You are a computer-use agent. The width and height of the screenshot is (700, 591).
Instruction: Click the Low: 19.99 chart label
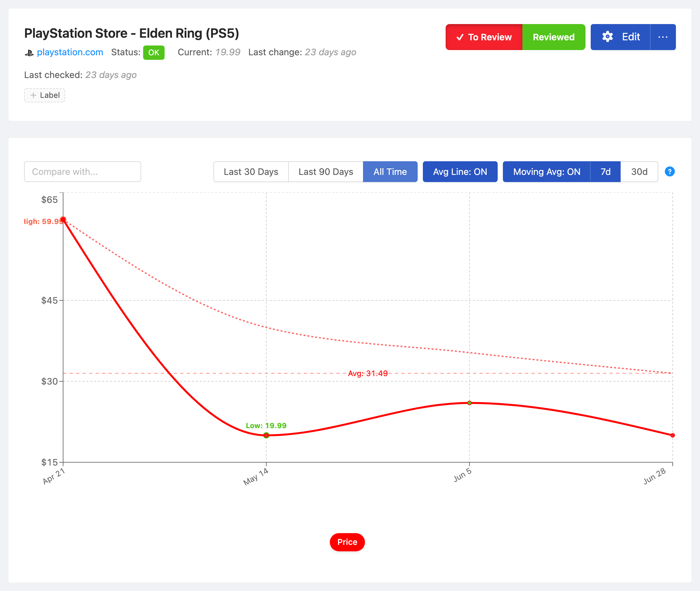[x=266, y=426]
